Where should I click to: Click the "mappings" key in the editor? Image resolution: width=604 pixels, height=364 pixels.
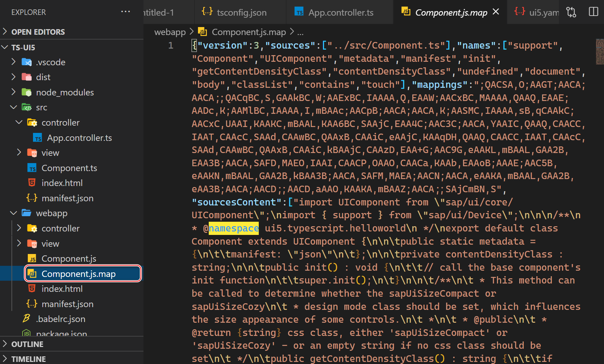439,85
